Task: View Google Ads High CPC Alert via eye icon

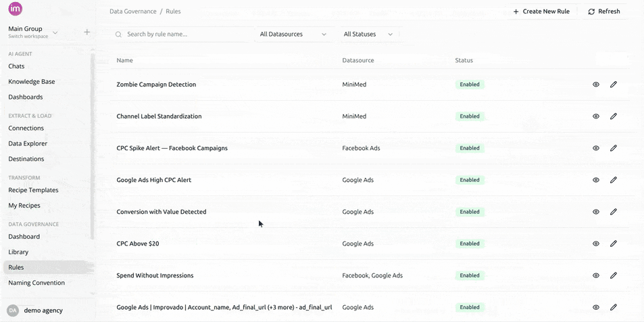Action: [596, 180]
